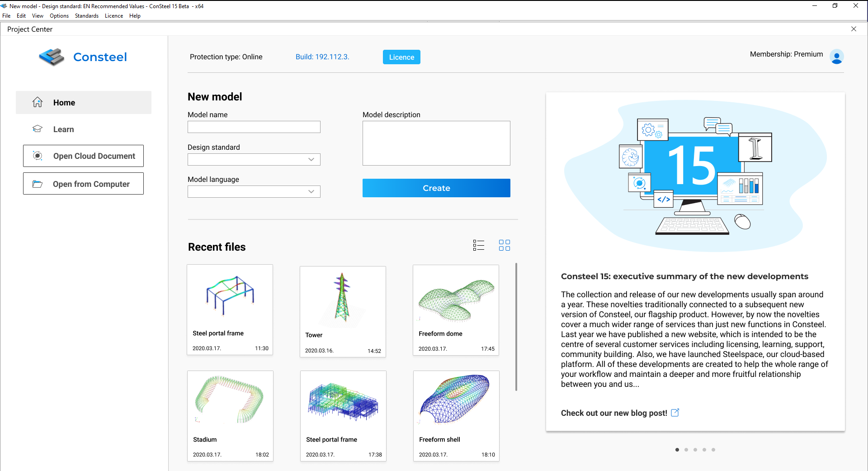Switch recent files to grid view
This screenshot has width=868, height=471.
coord(505,245)
